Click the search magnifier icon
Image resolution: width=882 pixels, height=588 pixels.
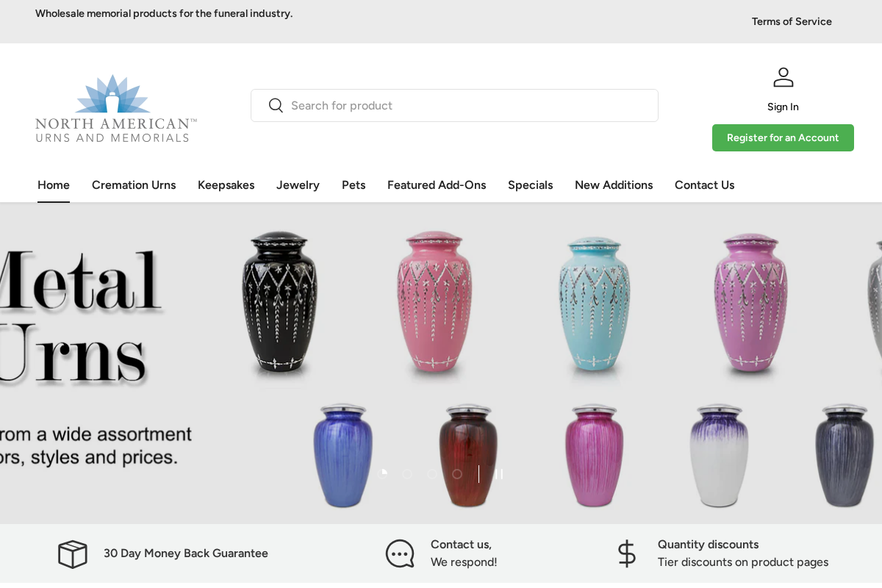tap(276, 105)
